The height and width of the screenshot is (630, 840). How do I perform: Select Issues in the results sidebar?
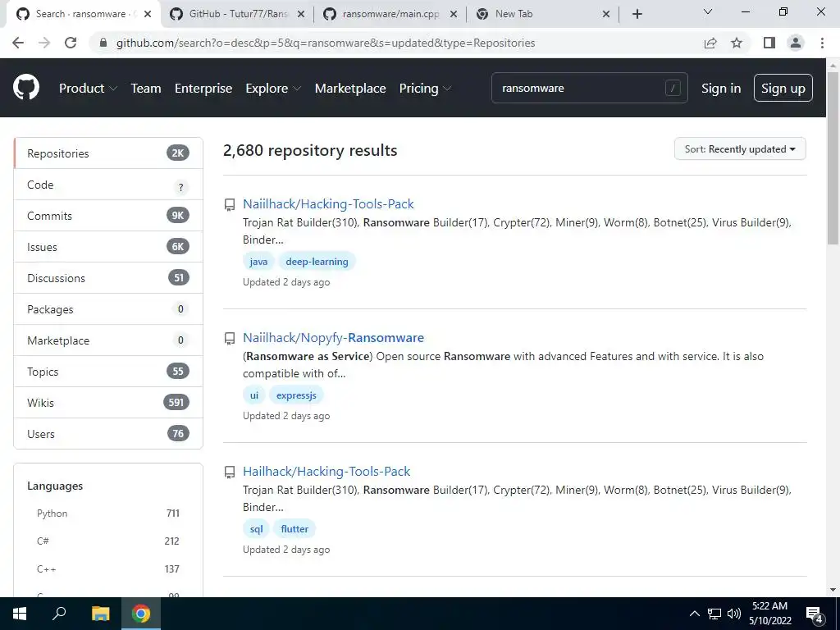click(x=108, y=246)
